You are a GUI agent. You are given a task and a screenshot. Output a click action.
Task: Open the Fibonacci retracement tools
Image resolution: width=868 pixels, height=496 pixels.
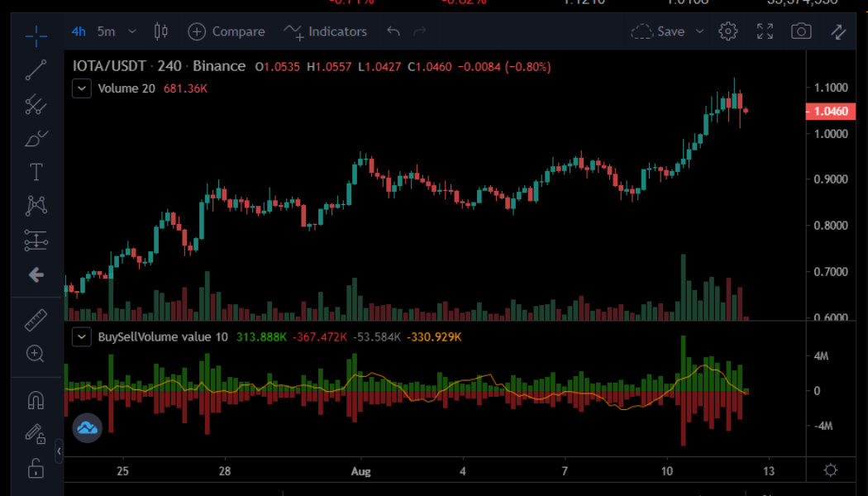pyautogui.click(x=36, y=105)
